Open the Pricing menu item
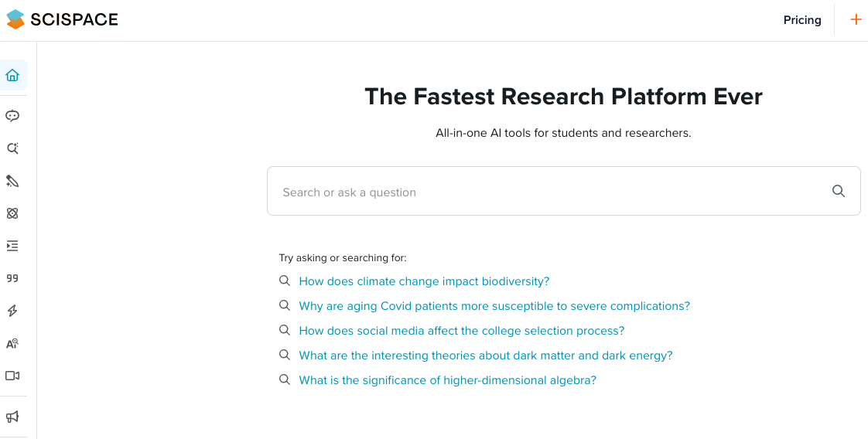The height and width of the screenshot is (439, 868). 802,20
